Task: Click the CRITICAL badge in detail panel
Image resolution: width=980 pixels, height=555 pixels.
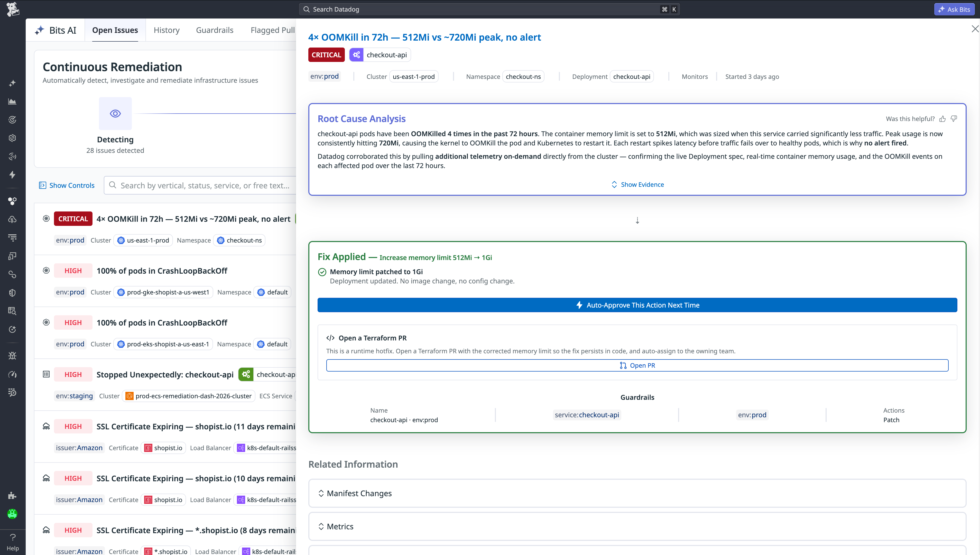Action: pyautogui.click(x=326, y=54)
